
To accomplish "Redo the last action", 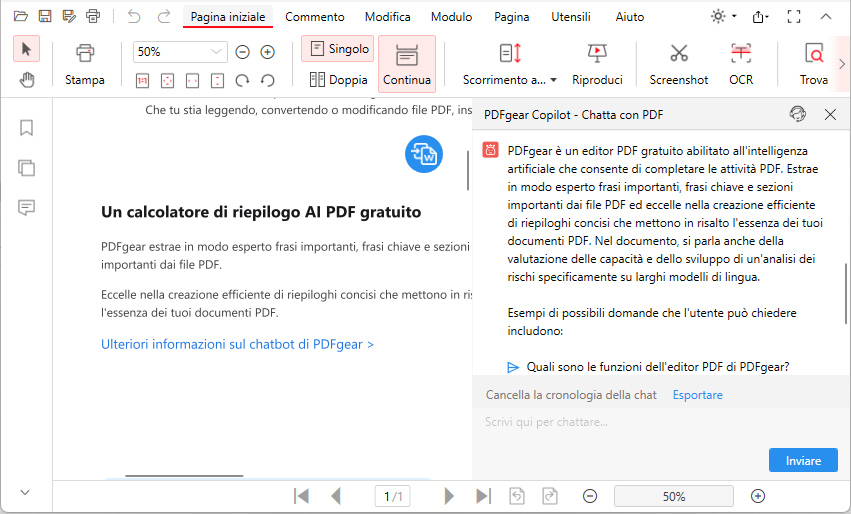I will pyautogui.click(x=163, y=16).
